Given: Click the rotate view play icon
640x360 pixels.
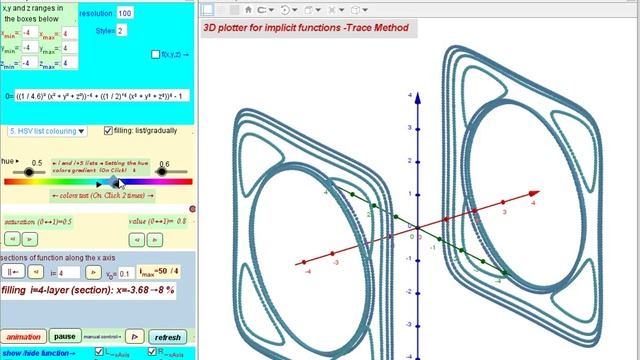Looking at the screenshot, I should (285, 10).
